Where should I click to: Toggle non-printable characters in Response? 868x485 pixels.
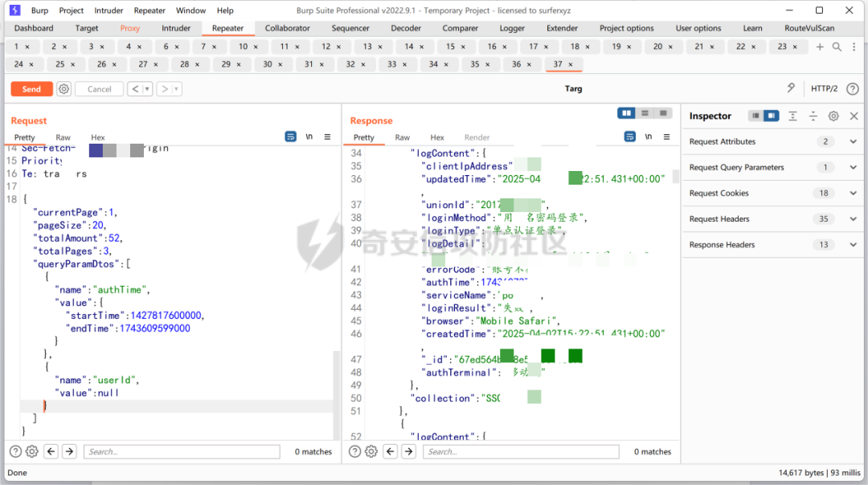(649, 137)
